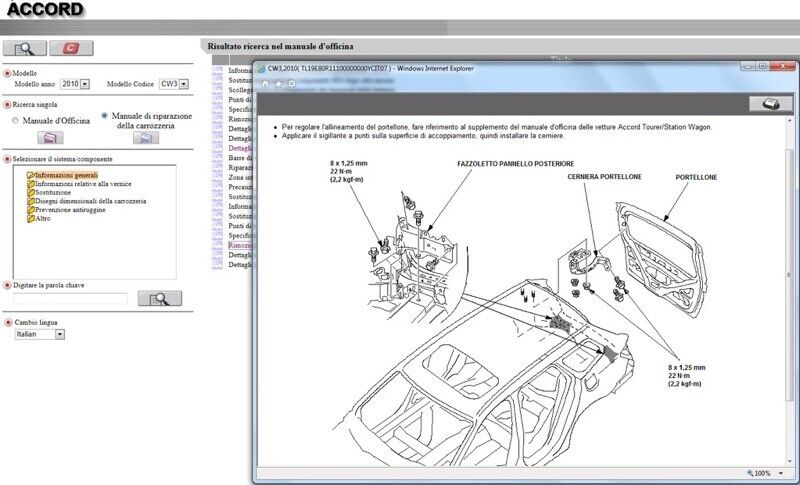The width and height of the screenshot is (800, 485).
Task: Open the Manuale d'Officina book icon button
Action: click(50, 138)
